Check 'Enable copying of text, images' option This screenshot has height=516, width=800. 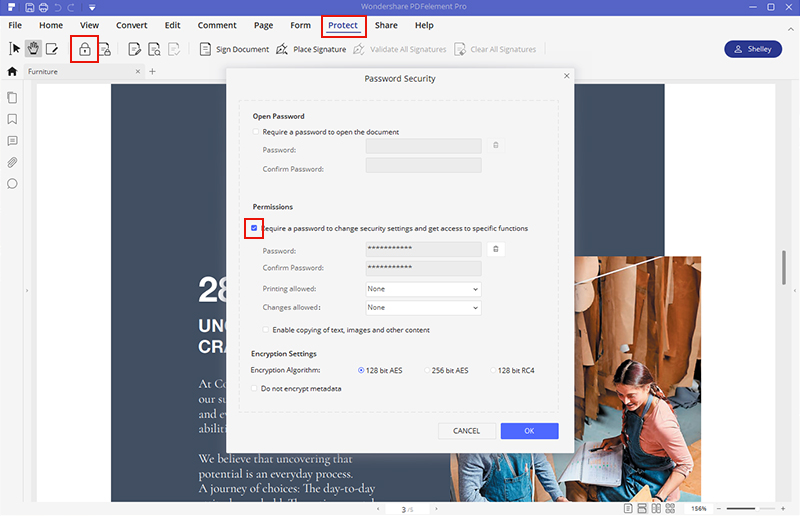(266, 330)
